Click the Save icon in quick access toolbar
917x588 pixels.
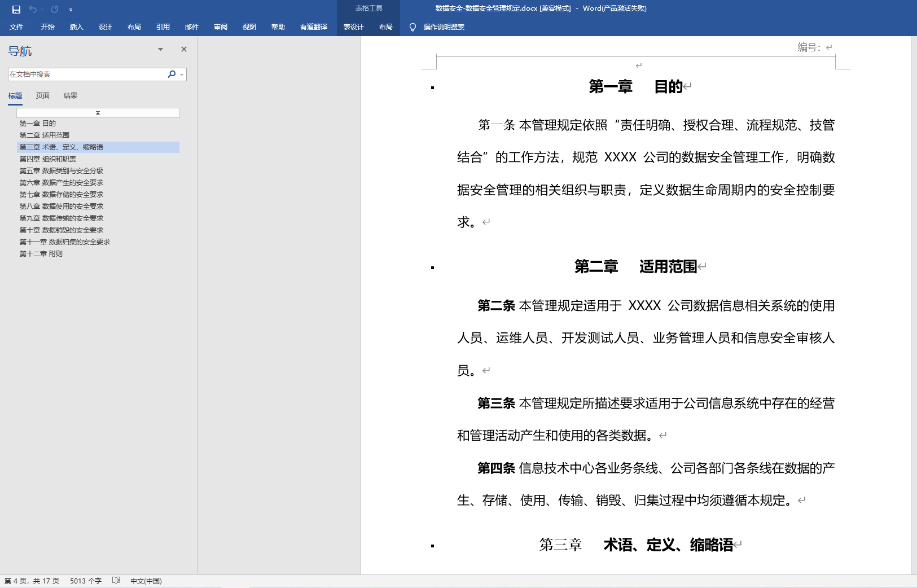click(16, 9)
